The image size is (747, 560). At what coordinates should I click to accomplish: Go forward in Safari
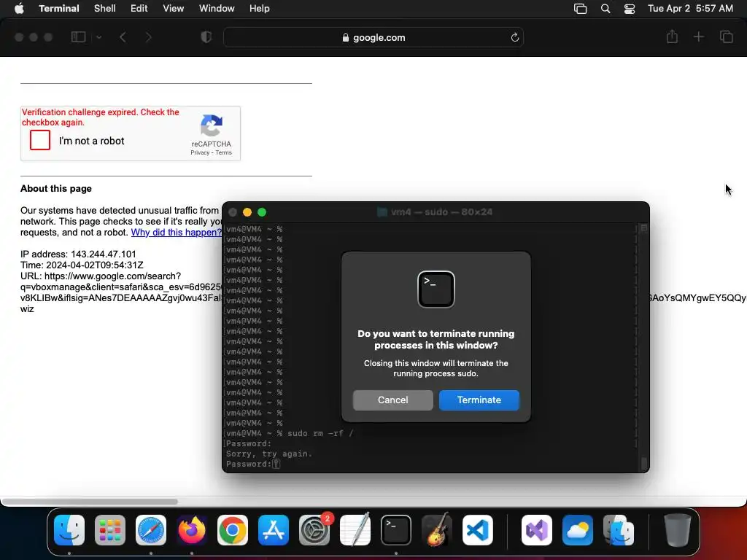point(148,37)
